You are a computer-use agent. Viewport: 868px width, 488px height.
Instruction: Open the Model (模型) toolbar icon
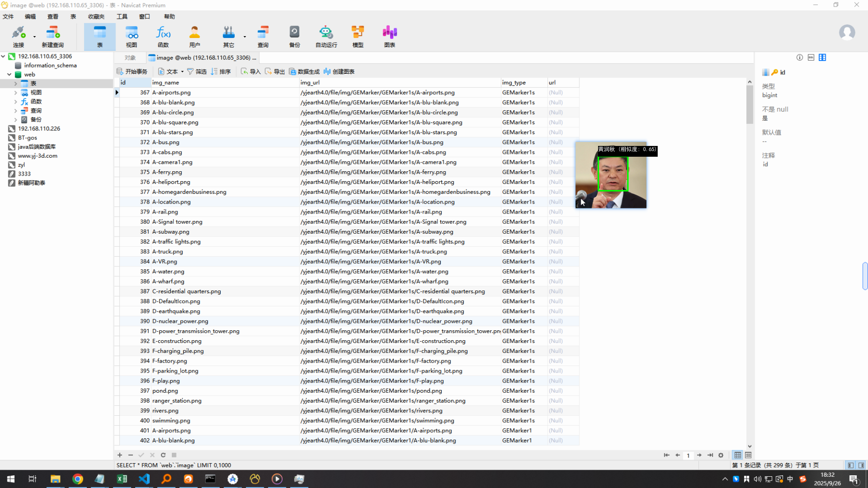click(x=358, y=36)
